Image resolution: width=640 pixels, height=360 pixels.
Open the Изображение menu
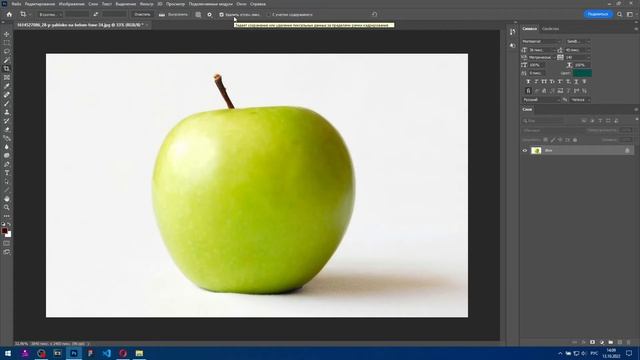coord(71,4)
